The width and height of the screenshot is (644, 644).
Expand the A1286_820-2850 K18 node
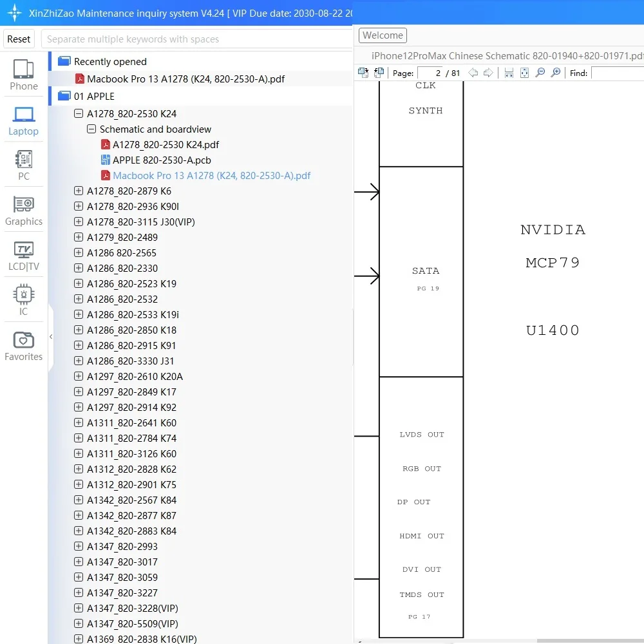pos(79,330)
